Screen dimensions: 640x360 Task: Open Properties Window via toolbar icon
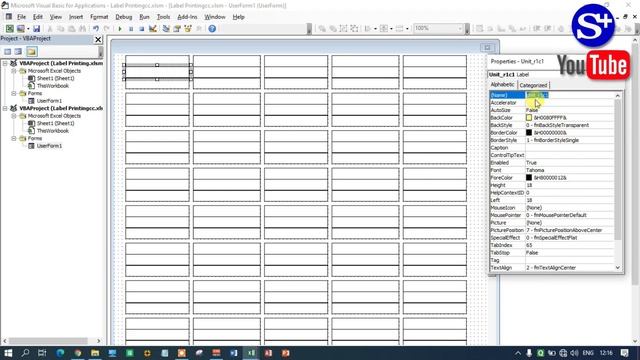pyautogui.click(x=177, y=29)
